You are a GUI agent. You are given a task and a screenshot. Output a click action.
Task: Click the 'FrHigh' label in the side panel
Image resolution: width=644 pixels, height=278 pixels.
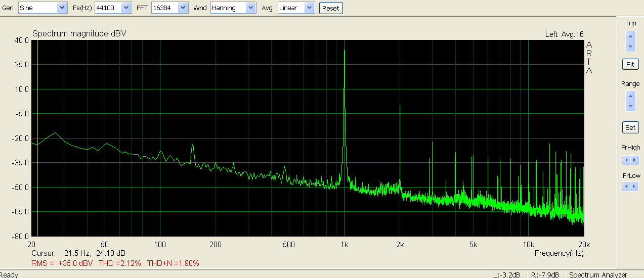631,148
